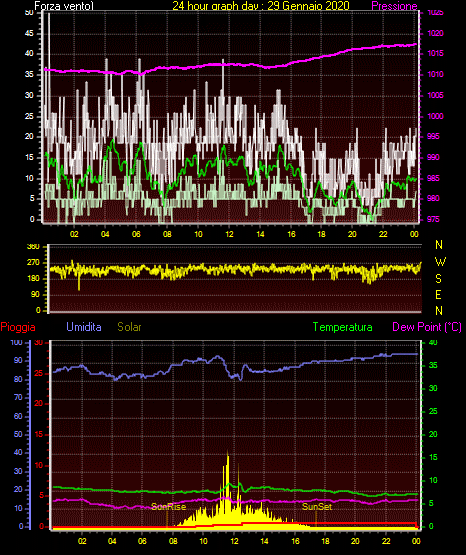Click the 12 hour tick on wind graph

[x=229, y=234]
